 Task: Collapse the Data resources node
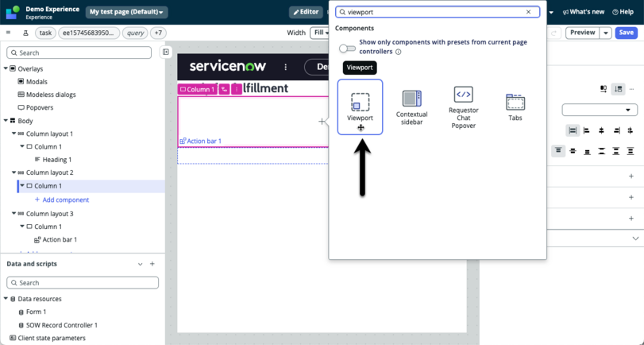(x=6, y=299)
